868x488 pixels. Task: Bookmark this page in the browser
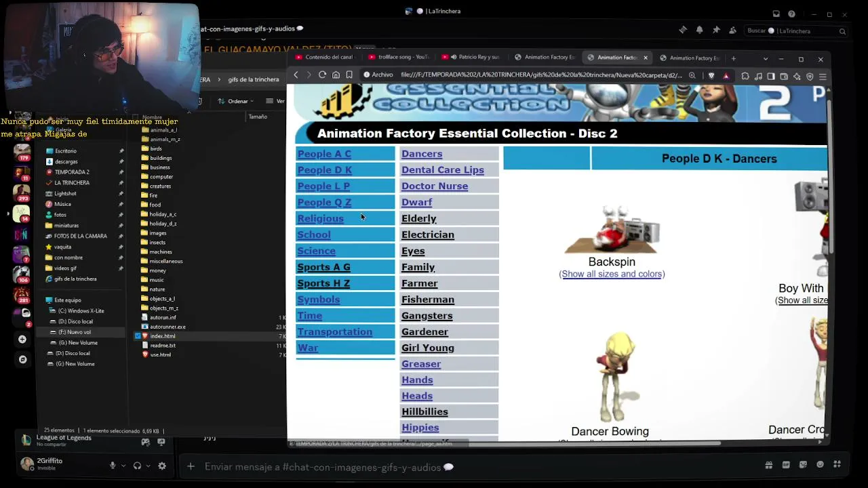pyautogui.click(x=349, y=75)
